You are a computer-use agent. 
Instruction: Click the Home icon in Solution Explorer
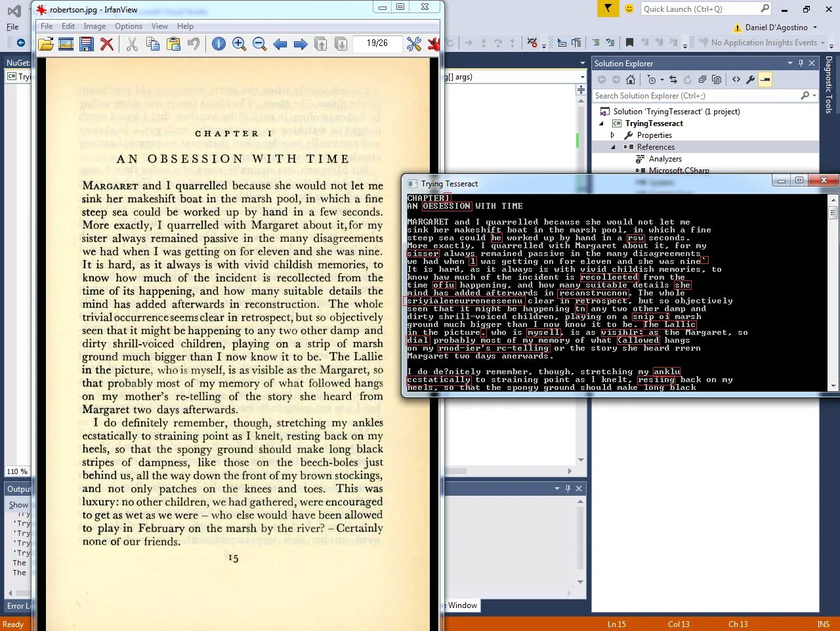pyautogui.click(x=631, y=79)
